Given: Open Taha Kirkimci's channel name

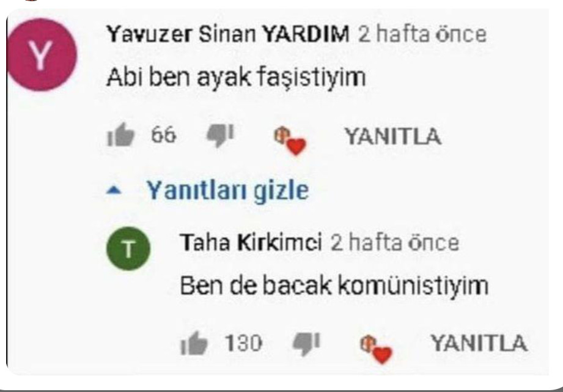Looking at the screenshot, I should (x=251, y=242).
